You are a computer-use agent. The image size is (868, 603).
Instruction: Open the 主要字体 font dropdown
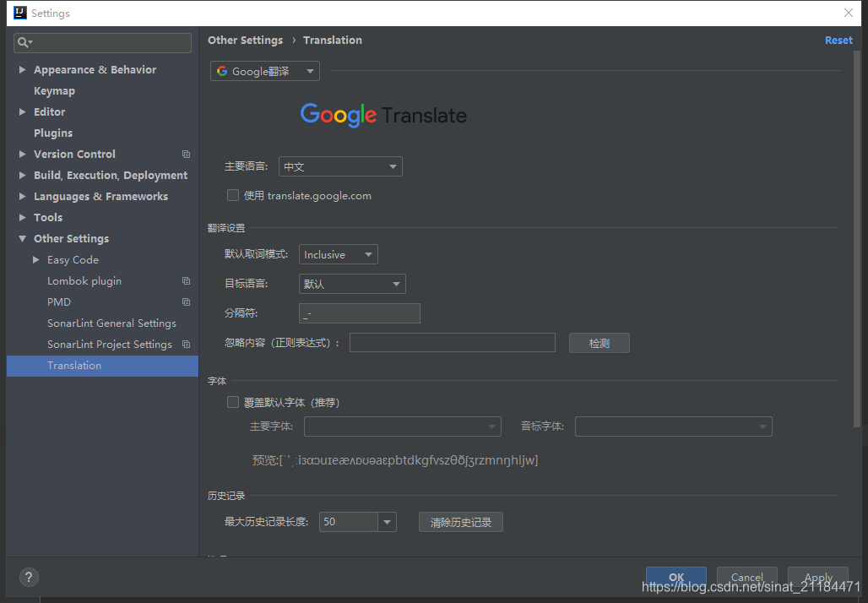pyautogui.click(x=403, y=426)
